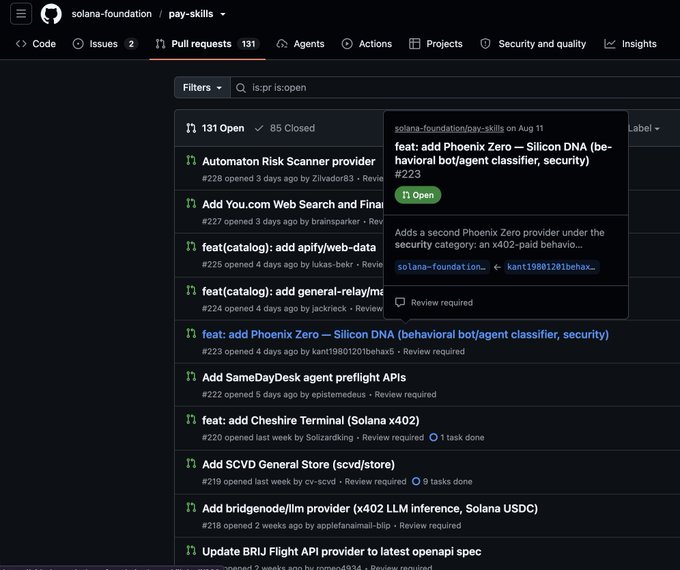Open the hamburger navigation menu
The height and width of the screenshot is (570, 680).
[21, 14]
